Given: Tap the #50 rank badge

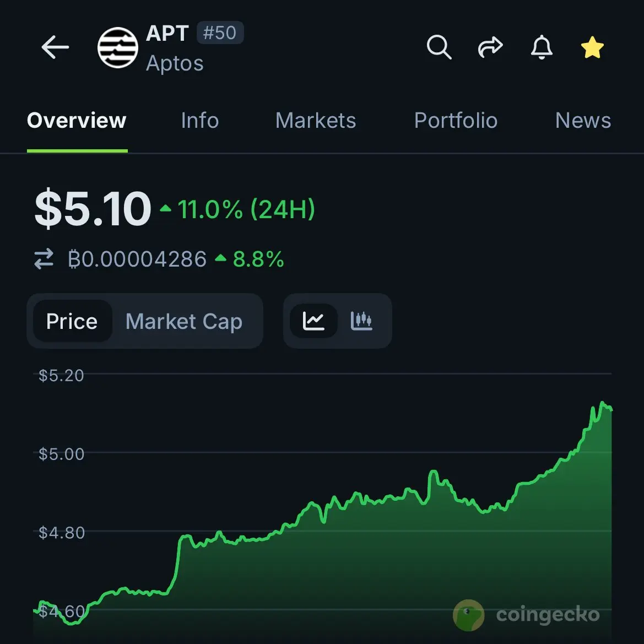Looking at the screenshot, I should pyautogui.click(x=219, y=33).
